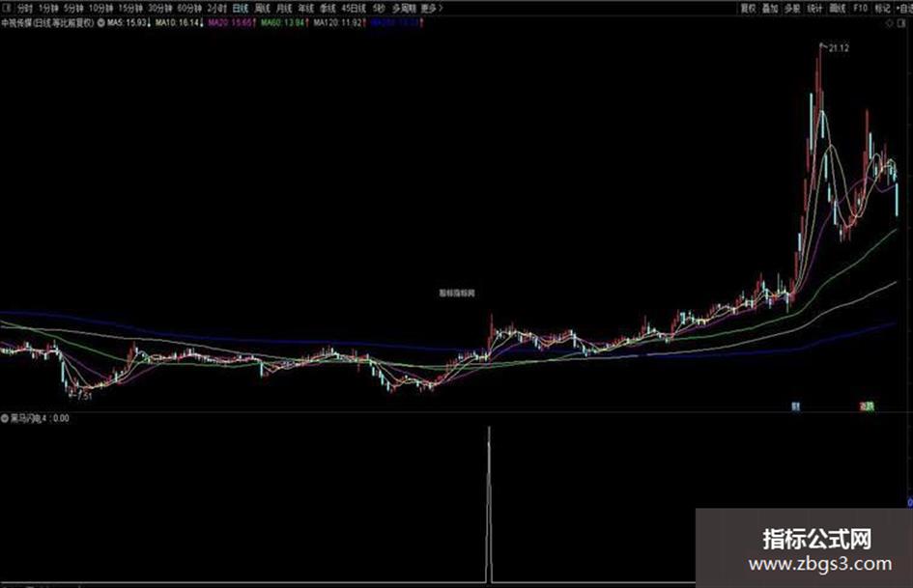Image resolution: width=913 pixels, height=588 pixels.
Task: Open the 复权 adjustment menu
Action: [x=748, y=8]
